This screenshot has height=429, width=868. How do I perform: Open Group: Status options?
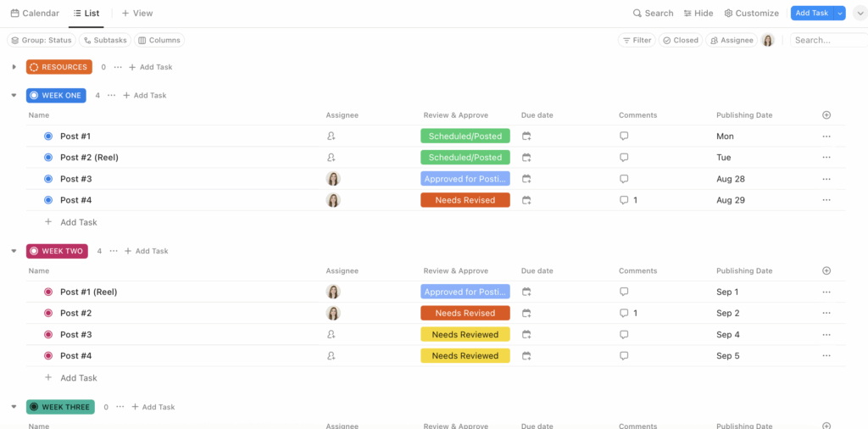[x=42, y=41]
